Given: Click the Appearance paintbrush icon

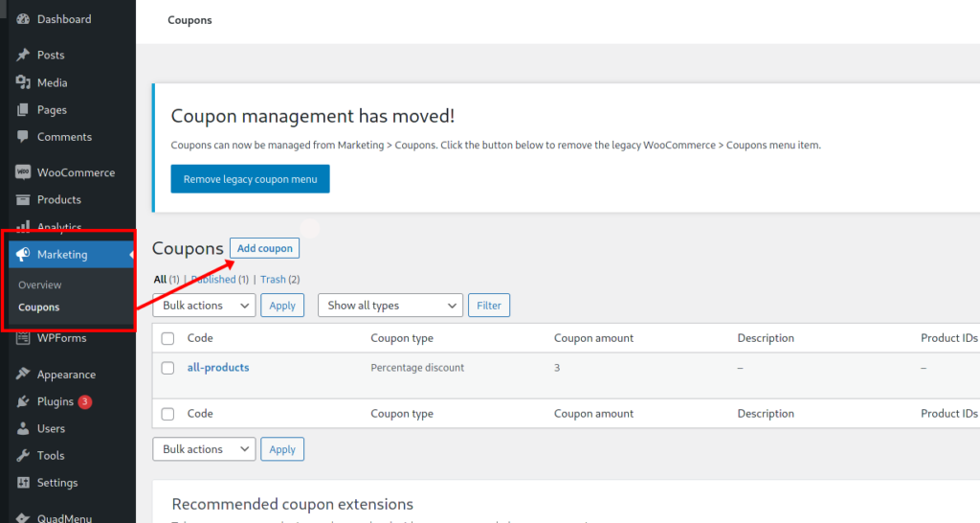Looking at the screenshot, I should (x=23, y=375).
